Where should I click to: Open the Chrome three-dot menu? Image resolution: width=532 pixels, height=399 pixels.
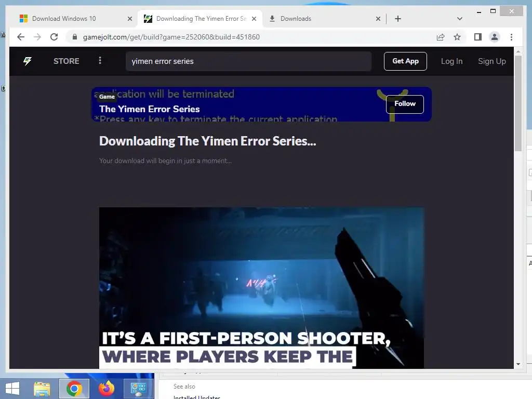click(x=511, y=37)
